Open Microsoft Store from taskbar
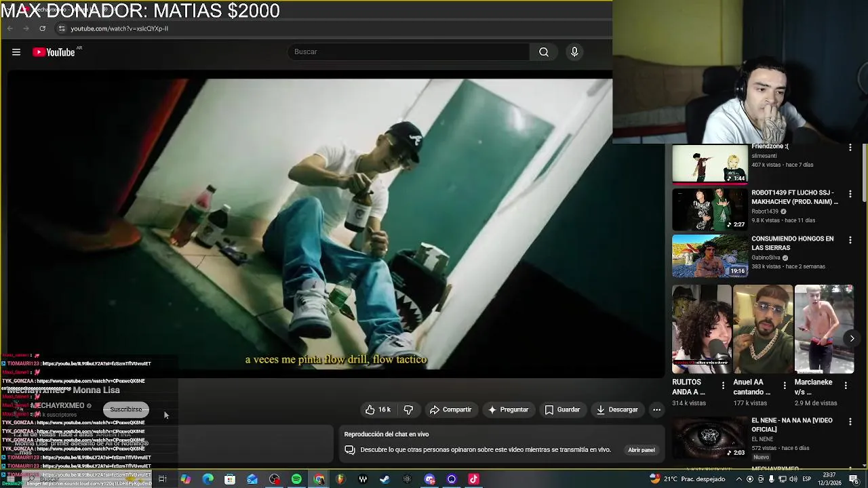868x488 pixels. pos(230,479)
